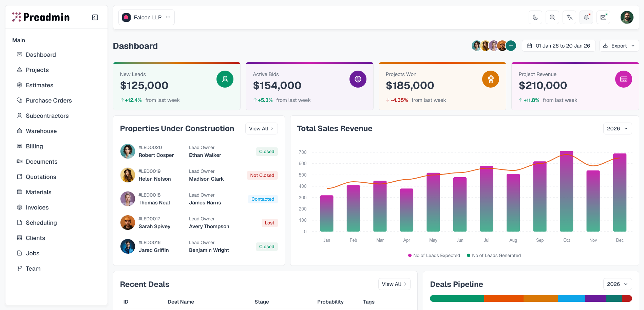Viewport: 644px width, 310px height.
Task: Open the user profile avatar
Action: [x=627, y=17]
